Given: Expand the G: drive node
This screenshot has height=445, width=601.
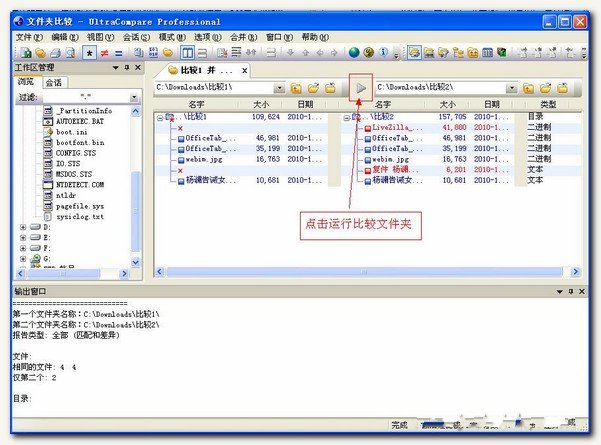Looking at the screenshot, I should (23, 259).
